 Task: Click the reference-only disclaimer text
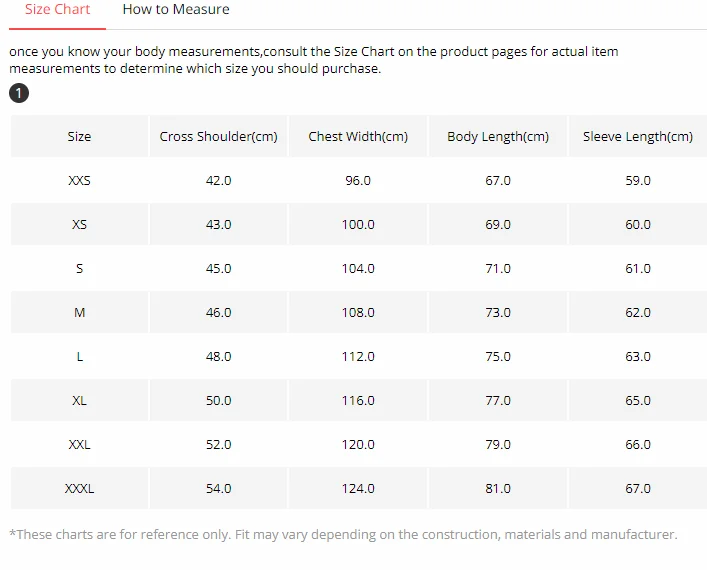point(343,535)
